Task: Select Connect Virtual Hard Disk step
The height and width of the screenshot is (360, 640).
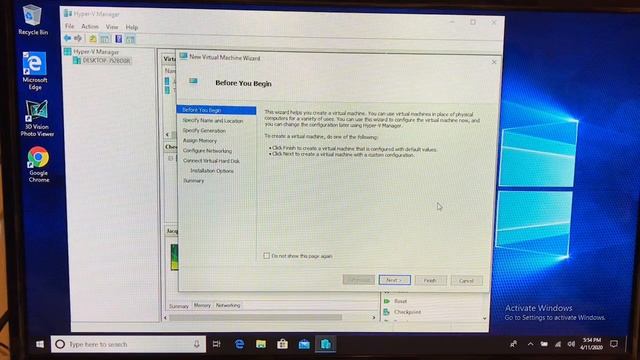Action: (211, 161)
